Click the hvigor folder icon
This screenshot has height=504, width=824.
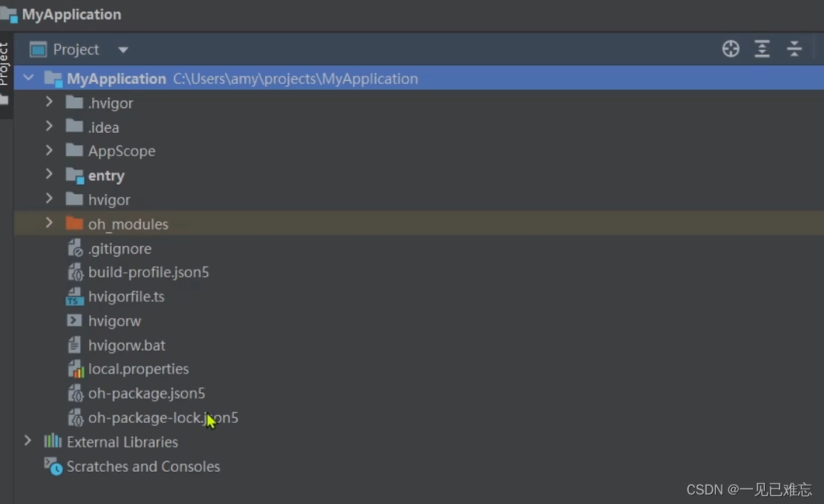[74, 199]
